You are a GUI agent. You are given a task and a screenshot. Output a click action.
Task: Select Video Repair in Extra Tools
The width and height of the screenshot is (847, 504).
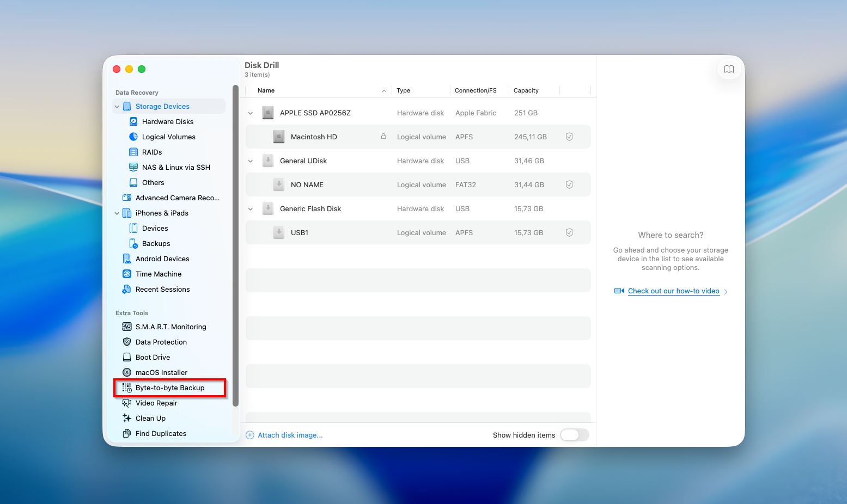pyautogui.click(x=156, y=403)
